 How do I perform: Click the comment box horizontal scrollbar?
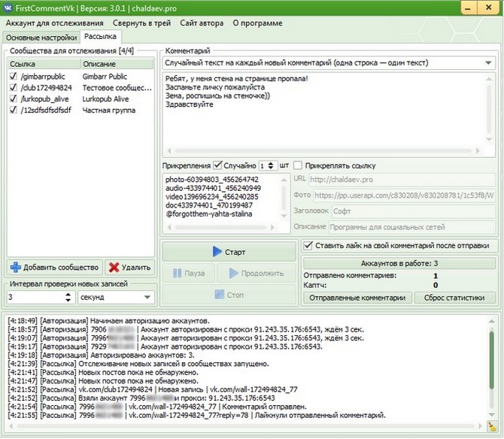323,150
